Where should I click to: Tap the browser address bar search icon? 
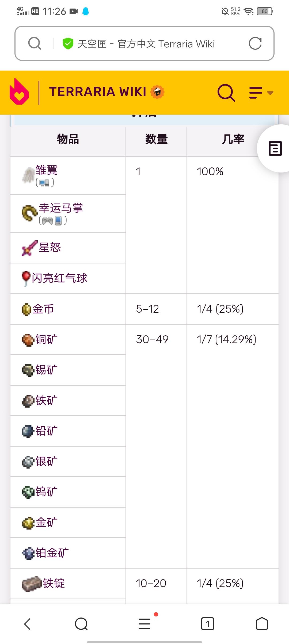point(35,43)
